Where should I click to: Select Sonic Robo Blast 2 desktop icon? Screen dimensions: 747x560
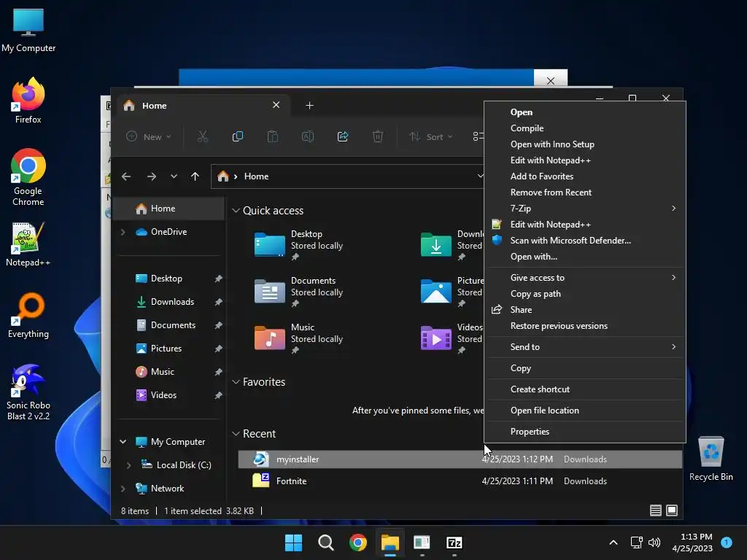[x=28, y=392]
